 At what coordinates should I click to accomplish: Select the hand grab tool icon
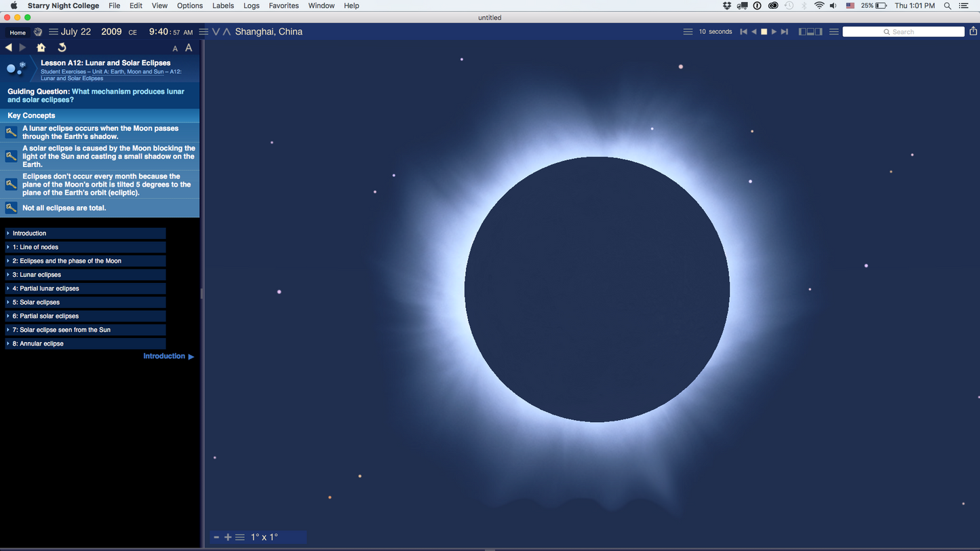pos(38,32)
